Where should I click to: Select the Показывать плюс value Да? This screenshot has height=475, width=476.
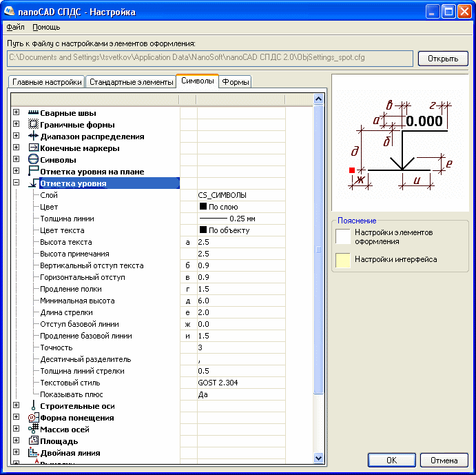point(241,394)
